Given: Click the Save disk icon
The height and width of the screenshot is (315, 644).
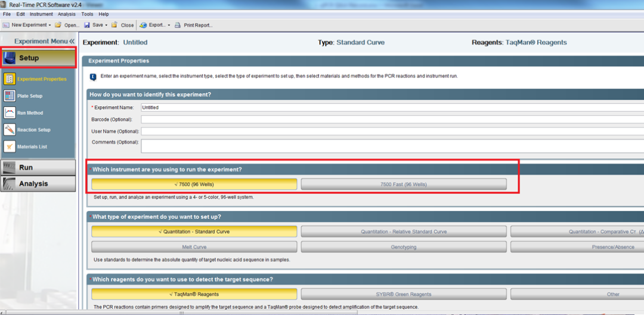Looking at the screenshot, I should [x=86, y=25].
